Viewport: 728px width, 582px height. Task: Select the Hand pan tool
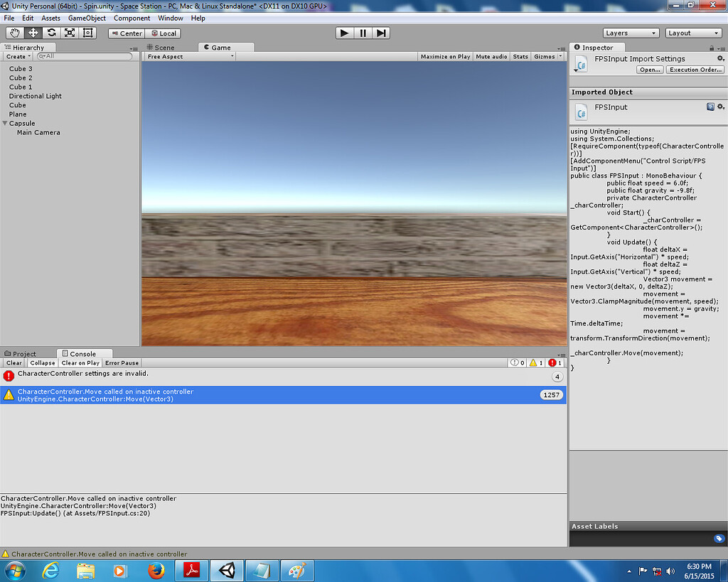pos(14,33)
